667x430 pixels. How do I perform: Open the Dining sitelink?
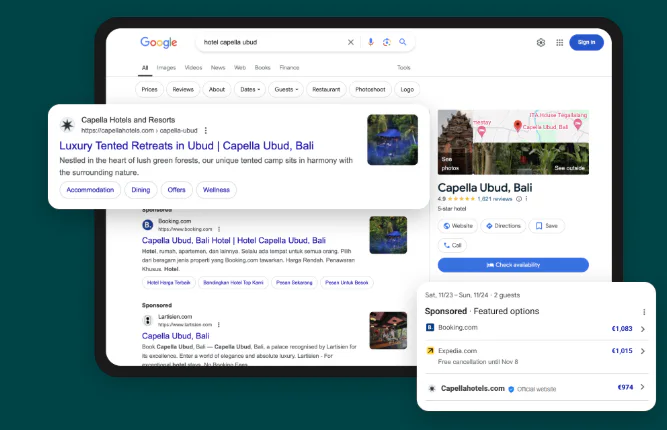141,190
